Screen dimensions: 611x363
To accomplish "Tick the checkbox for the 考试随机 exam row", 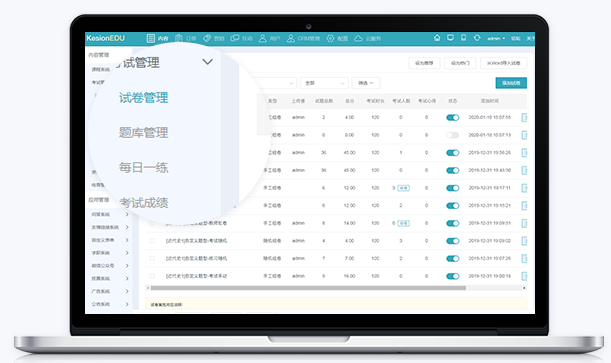I will point(152,241).
